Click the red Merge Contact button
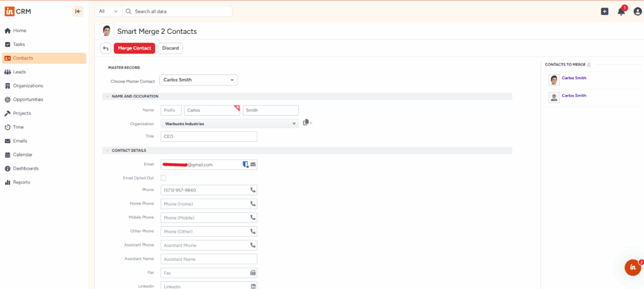 click(x=134, y=48)
